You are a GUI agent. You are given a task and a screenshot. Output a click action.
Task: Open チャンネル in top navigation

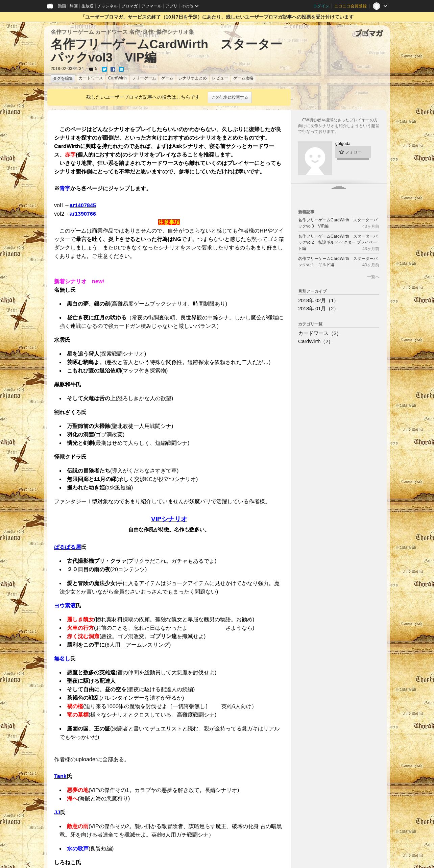click(x=107, y=6)
